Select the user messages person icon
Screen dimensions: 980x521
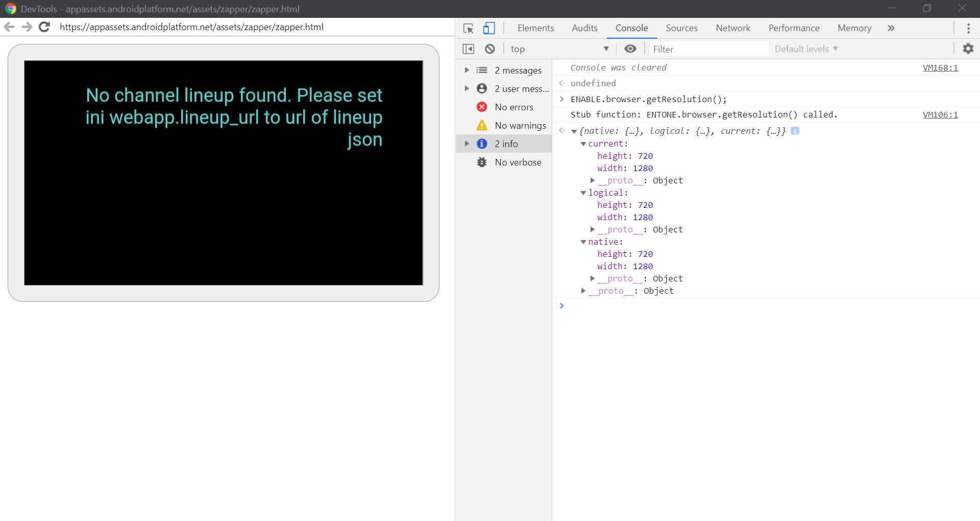(482, 88)
